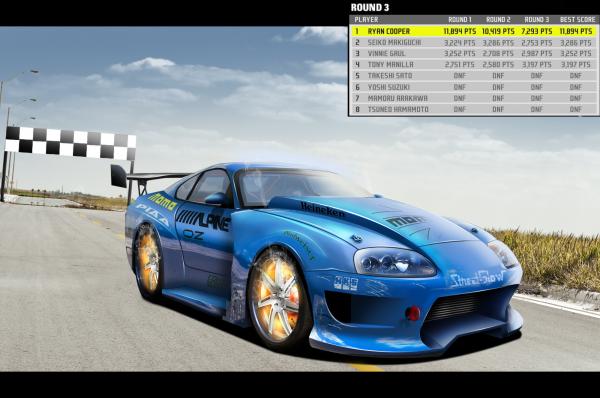Select the Mamoru Arakawa row
The height and width of the screenshot is (398, 600).
point(474,98)
